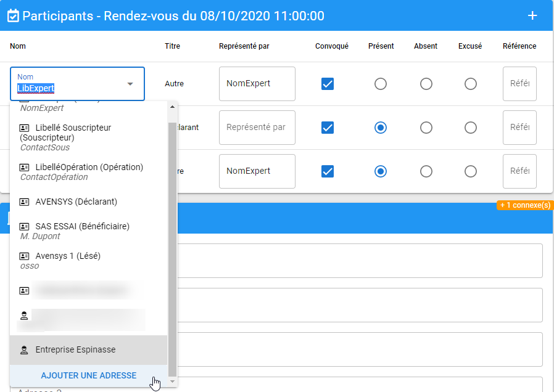Click contact card icon beside Avensys 1 (Lésé)
The height and width of the screenshot is (392, 554).
tap(25, 256)
